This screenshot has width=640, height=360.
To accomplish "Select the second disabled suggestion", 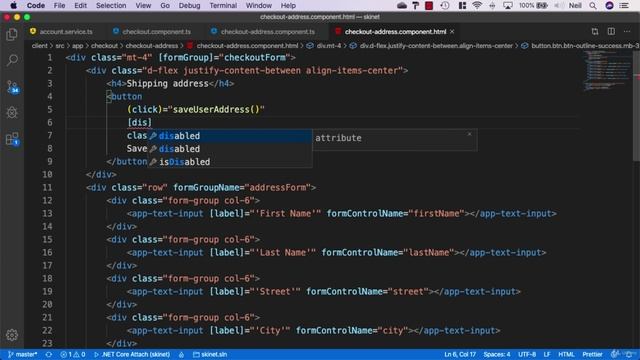I will click(230, 149).
